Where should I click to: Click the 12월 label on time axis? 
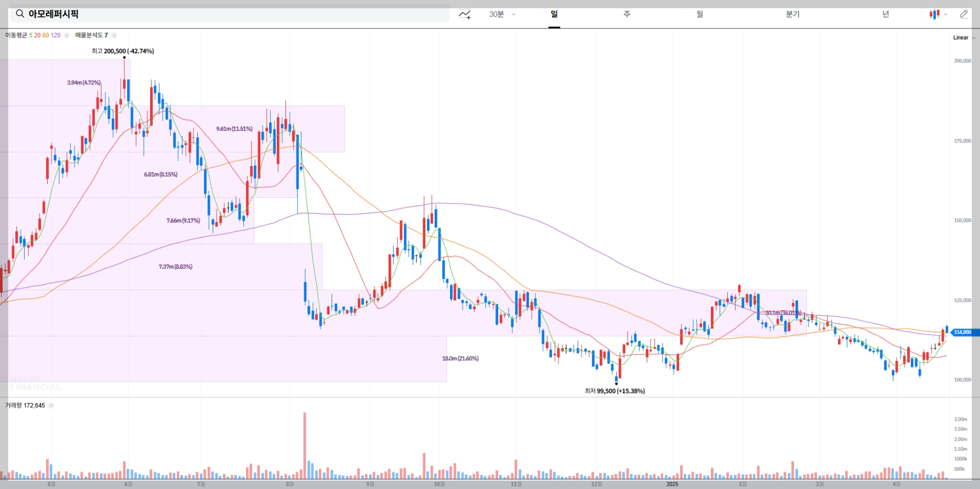pyautogui.click(x=596, y=484)
